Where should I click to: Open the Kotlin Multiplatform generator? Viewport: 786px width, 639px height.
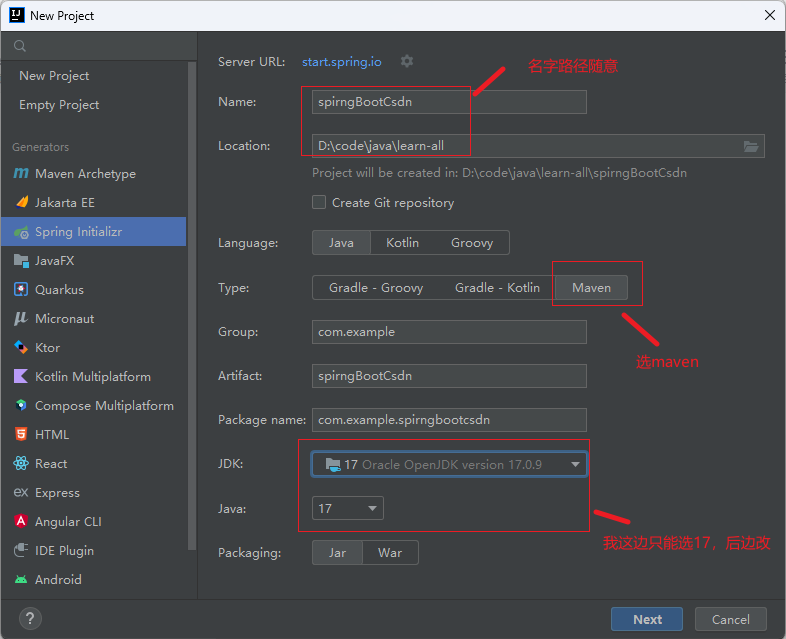coord(94,376)
